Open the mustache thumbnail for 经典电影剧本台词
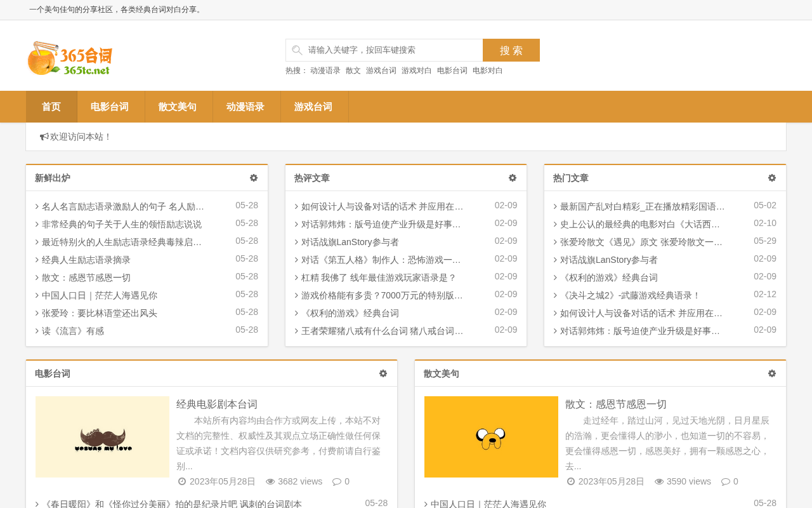The width and height of the screenshot is (812, 508). coord(103,437)
